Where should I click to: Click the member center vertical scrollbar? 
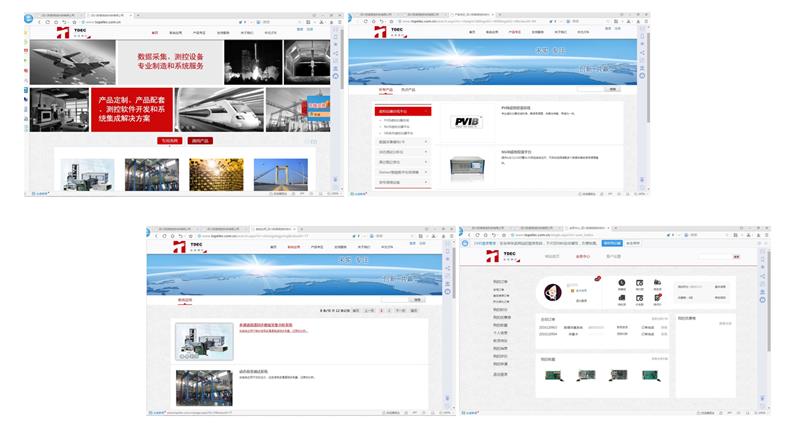tap(768, 301)
